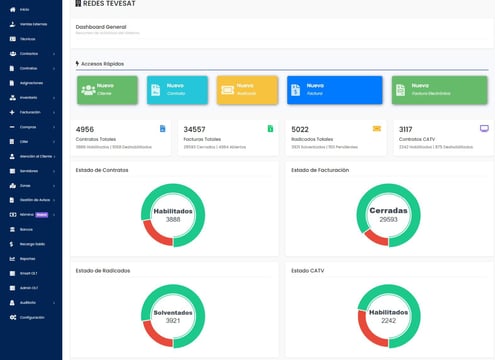Click the Accesos Rápidos section heading
This screenshot has height=360, width=503.
pyautogui.click(x=100, y=64)
